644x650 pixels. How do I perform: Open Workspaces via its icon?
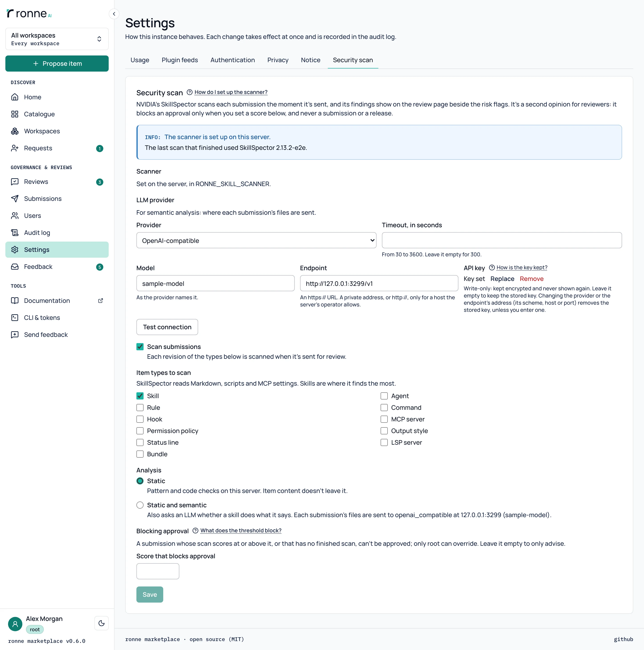pos(15,131)
